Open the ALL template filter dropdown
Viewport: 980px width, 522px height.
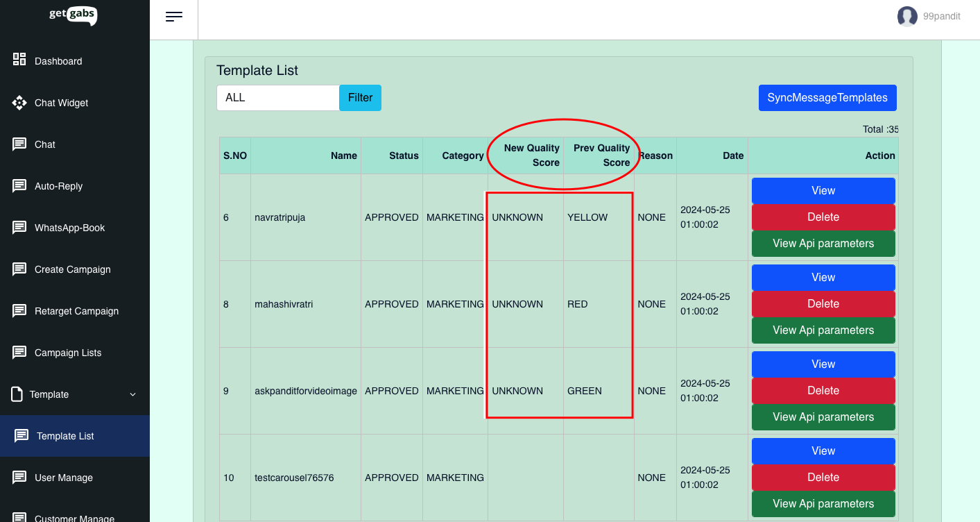(277, 98)
